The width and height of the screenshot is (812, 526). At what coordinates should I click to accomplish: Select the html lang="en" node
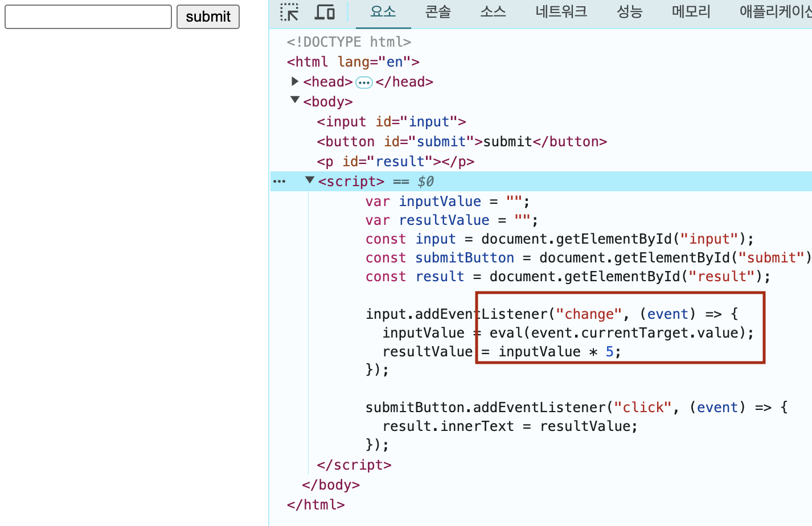pos(353,62)
